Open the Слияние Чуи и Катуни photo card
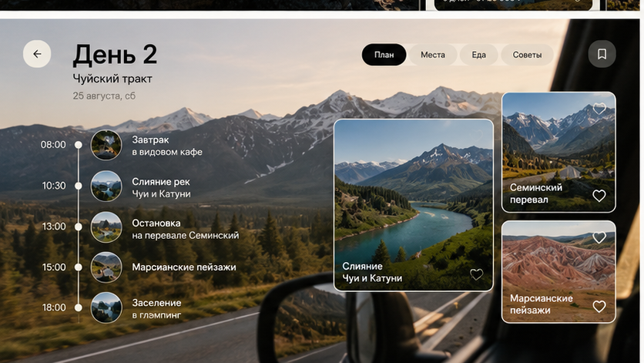 414,205
